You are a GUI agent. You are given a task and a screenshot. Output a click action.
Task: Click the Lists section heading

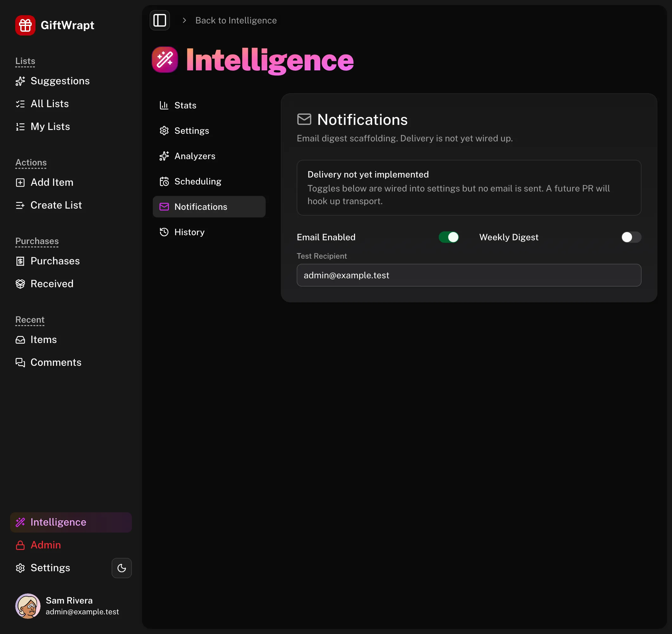pos(25,61)
